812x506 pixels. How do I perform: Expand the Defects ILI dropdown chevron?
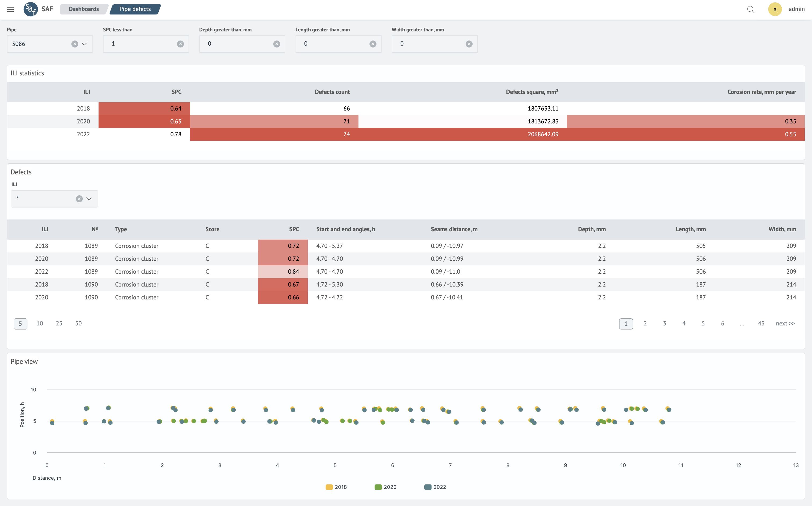click(89, 199)
